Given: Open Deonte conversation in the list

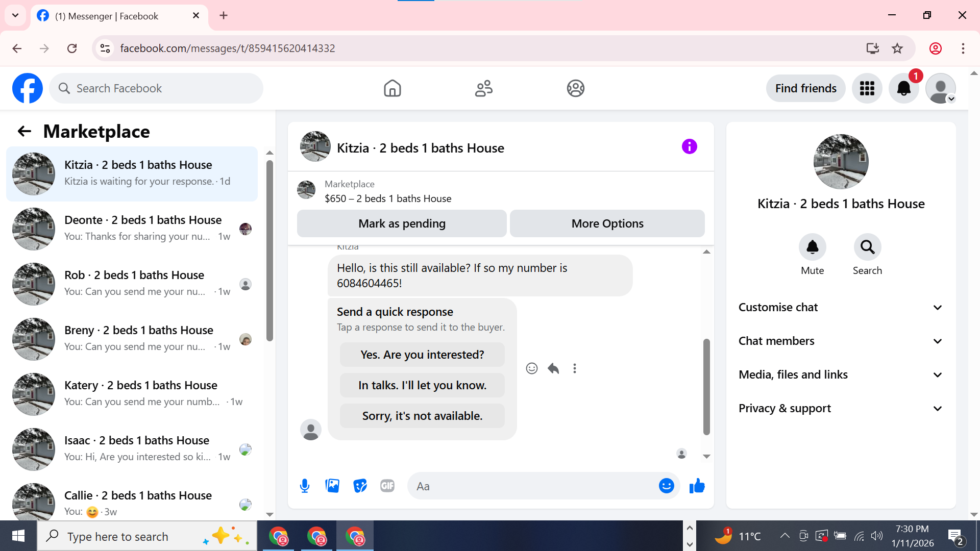Looking at the screenshot, I should point(132,229).
